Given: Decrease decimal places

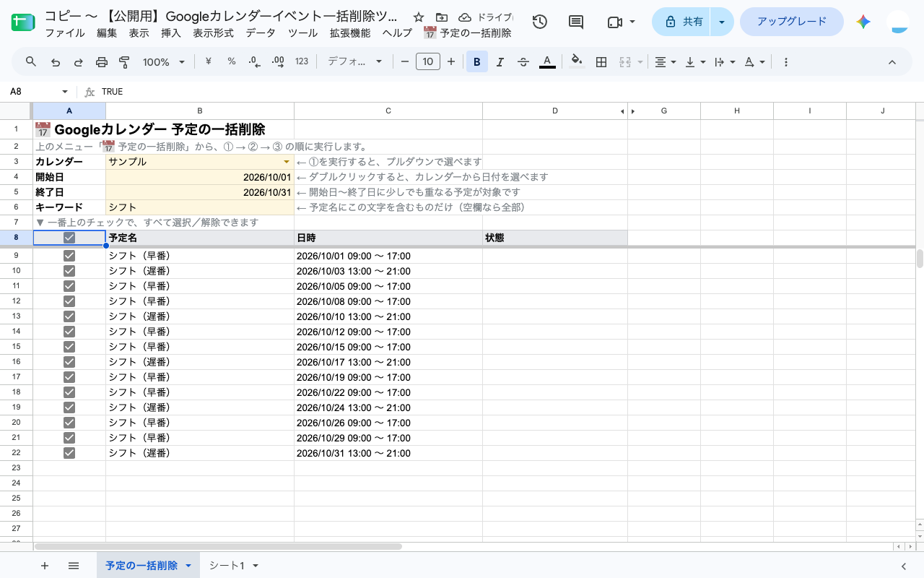Looking at the screenshot, I should tap(255, 62).
